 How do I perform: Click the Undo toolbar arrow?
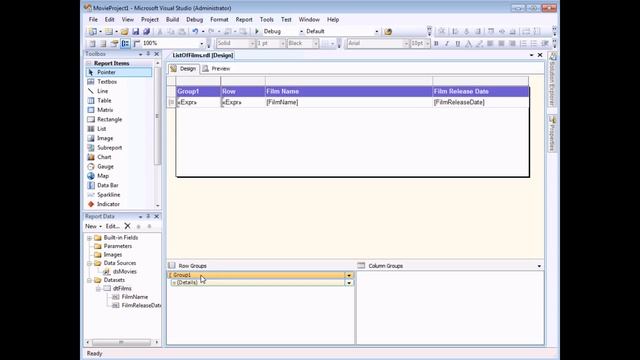[196, 31]
